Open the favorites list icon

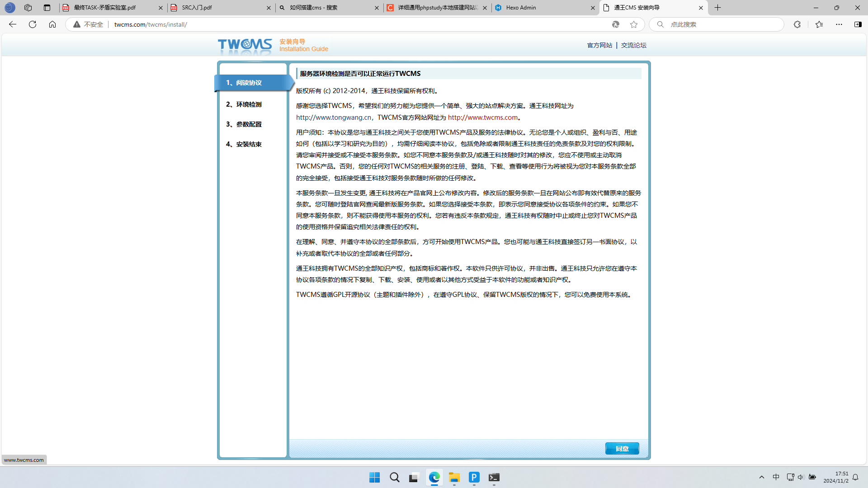click(x=819, y=24)
